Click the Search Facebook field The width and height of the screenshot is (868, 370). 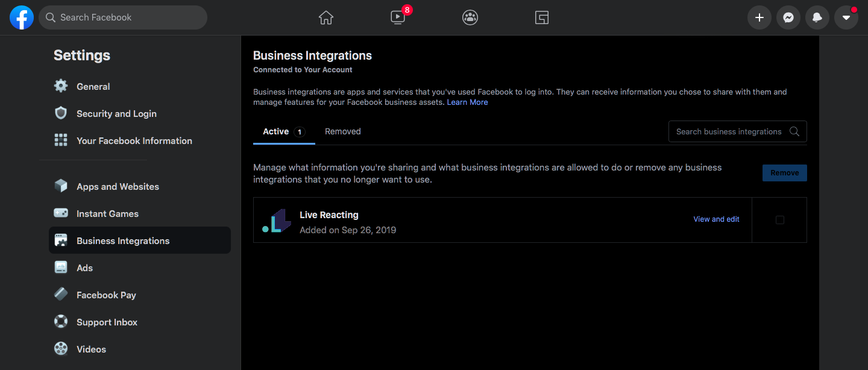(123, 17)
